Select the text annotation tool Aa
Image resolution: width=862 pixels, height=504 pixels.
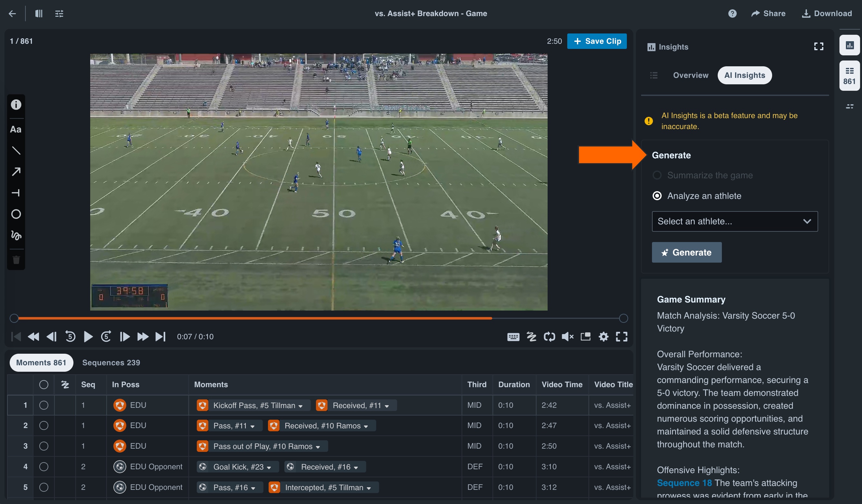coord(16,129)
